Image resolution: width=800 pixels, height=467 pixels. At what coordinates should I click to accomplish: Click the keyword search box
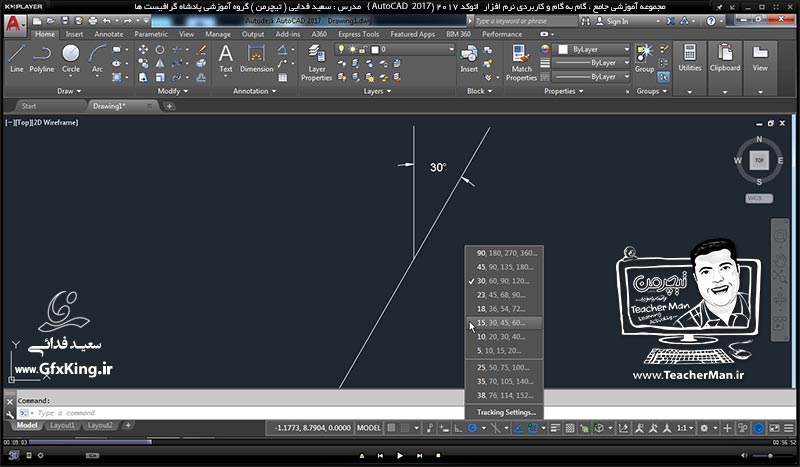tap(526, 21)
